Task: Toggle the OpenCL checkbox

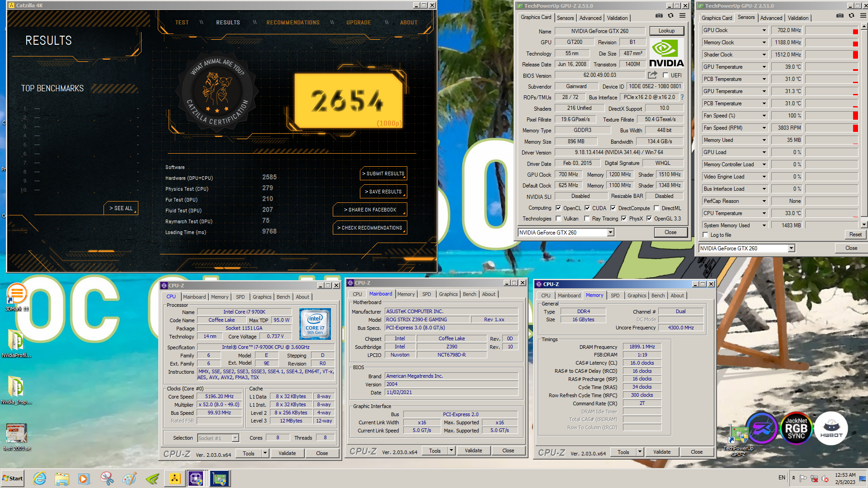Action: [558, 208]
